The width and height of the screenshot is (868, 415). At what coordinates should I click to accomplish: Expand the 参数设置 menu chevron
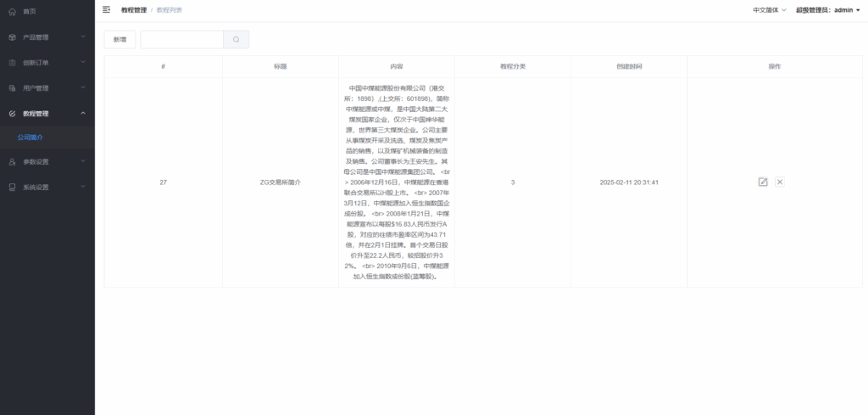(x=83, y=161)
